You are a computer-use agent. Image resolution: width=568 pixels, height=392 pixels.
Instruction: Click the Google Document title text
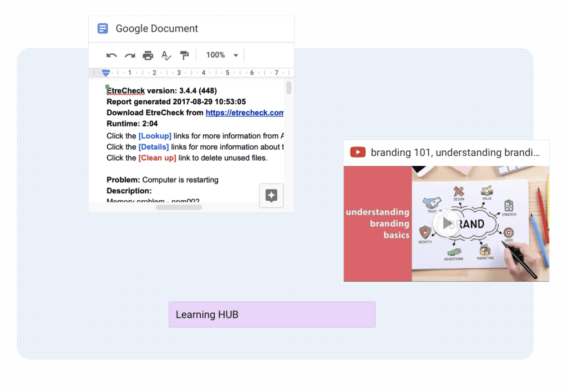(x=156, y=29)
